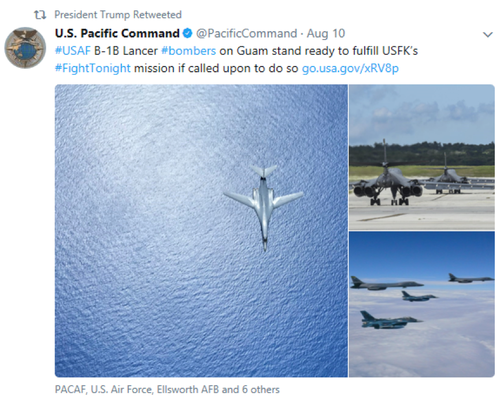Click the President Trump Retweeted label

pyautogui.click(x=118, y=15)
